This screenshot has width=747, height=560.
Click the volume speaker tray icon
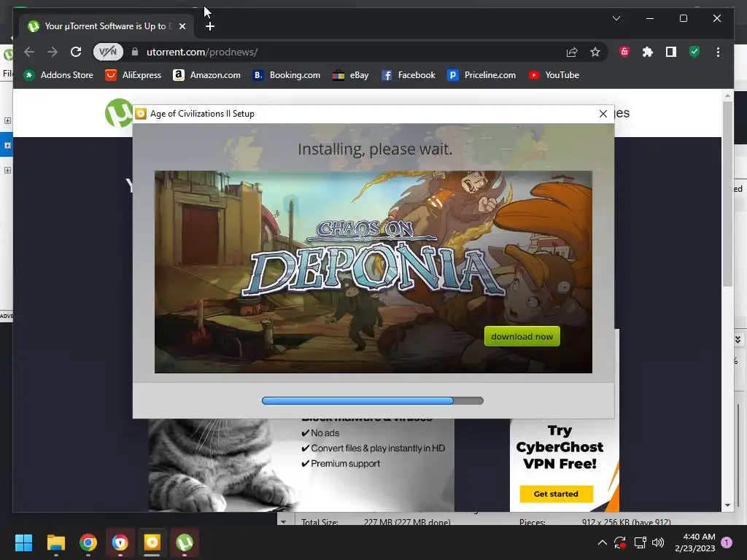(658, 542)
